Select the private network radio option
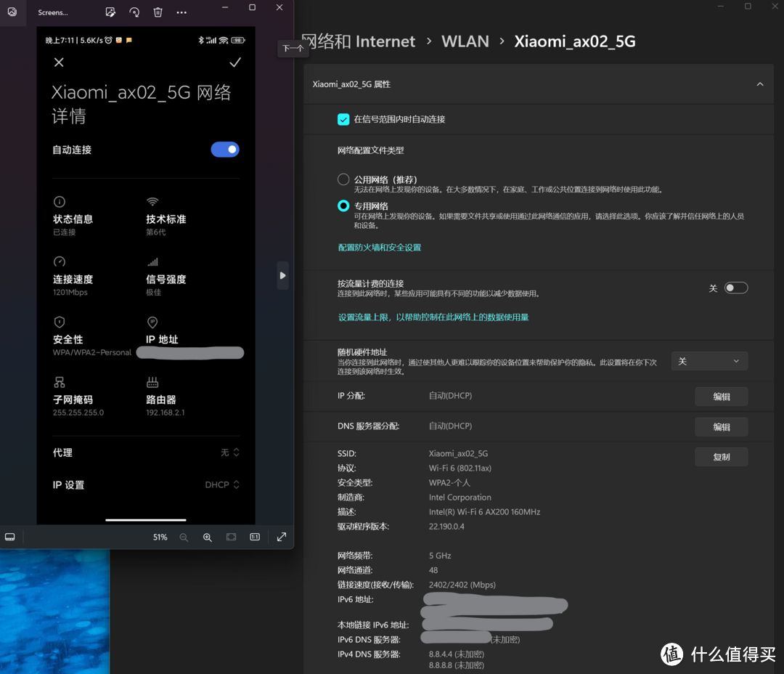This screenshot has width=784, height=674. click(x=343, y=206)
